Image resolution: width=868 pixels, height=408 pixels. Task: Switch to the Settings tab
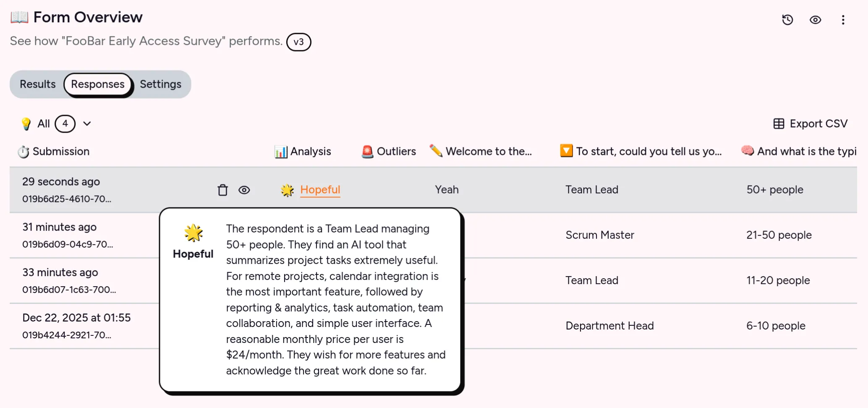(161, 84)
